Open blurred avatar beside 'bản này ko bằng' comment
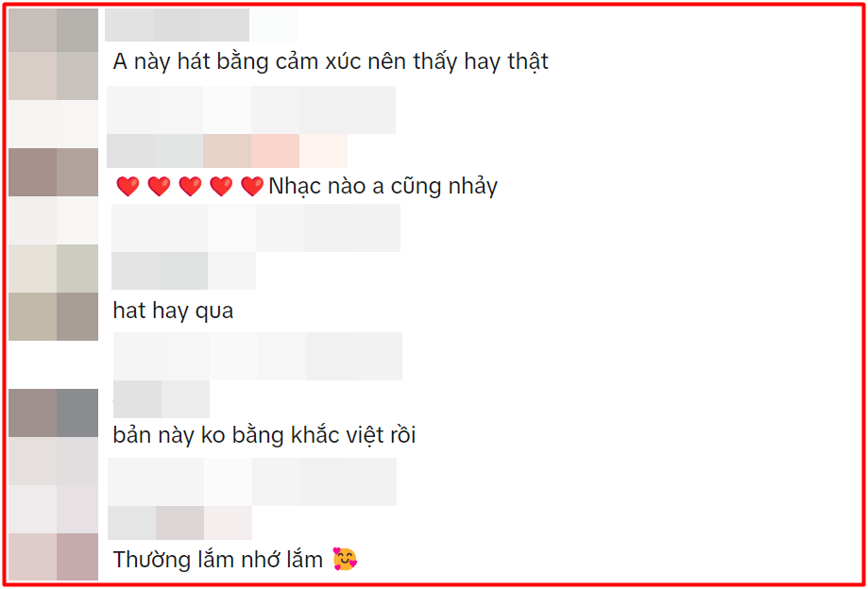Screen dimensions: 868x589 pyautogui.click(x=53, y=413)
